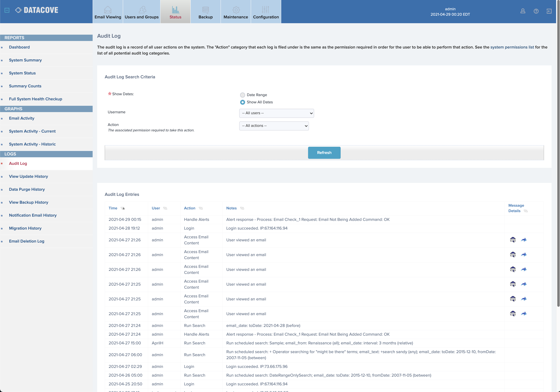Screen dimensions: 560x392
Task: Switch to the Backup tab
Action: [205, 12]
